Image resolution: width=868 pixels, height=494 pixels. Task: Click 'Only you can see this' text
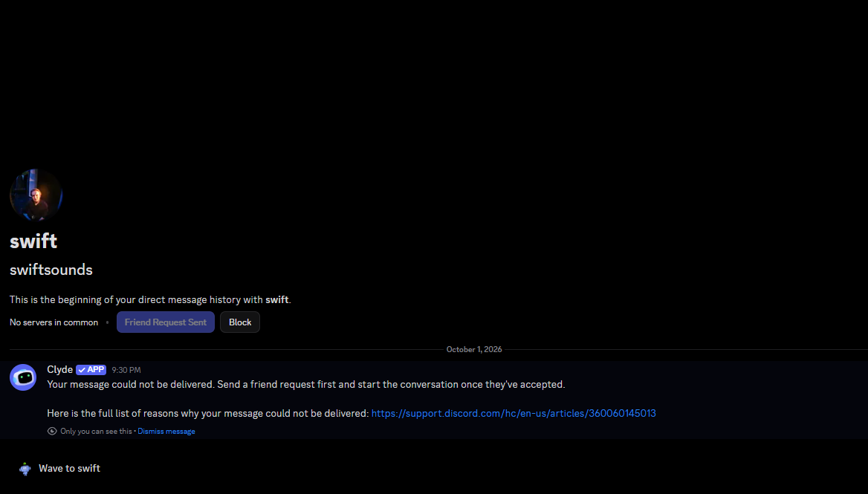tap(97, 432)
